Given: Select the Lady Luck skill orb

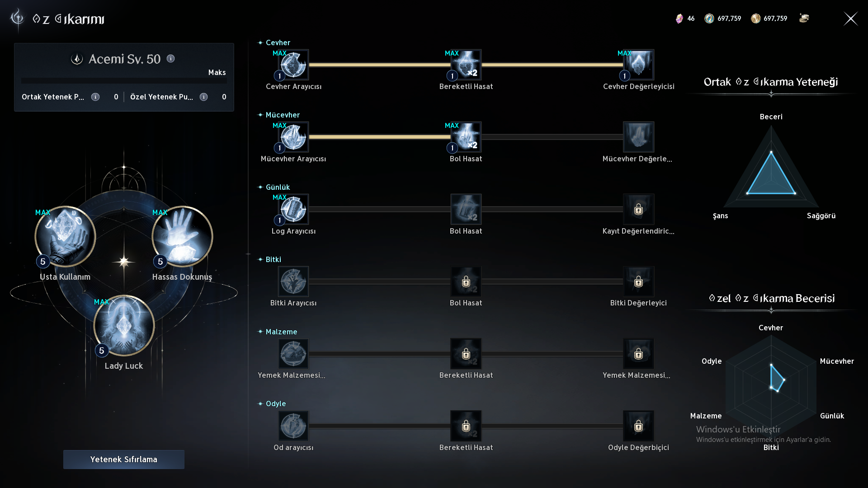Looking at the screenshot, I should pyautogui.click(x=124, y=325).
